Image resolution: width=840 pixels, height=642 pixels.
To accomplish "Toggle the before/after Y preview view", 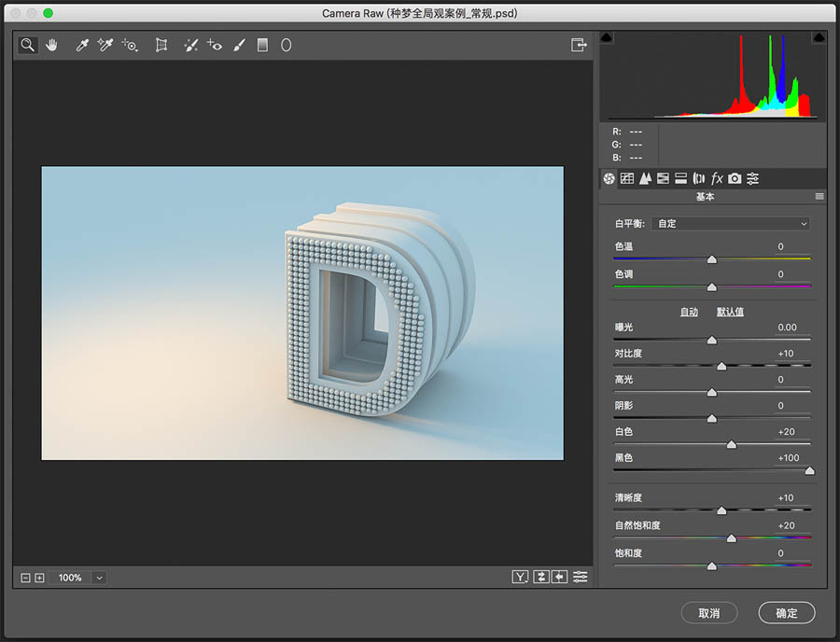I will 520,577.
